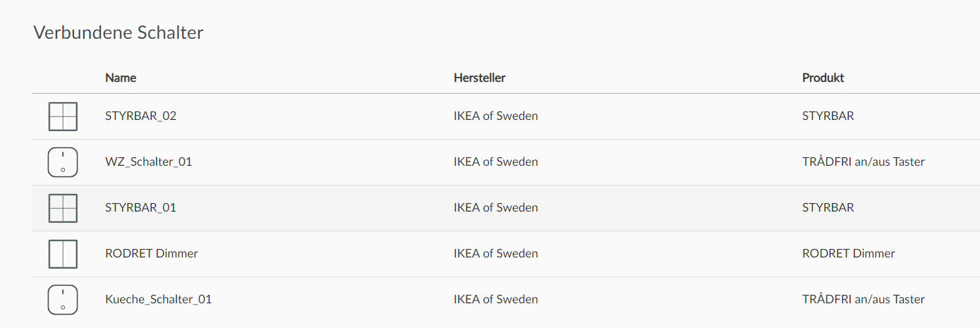Click the Kueche_Schalter_01 on/off switch icon
Screen dimensions: 980x328
62,300
